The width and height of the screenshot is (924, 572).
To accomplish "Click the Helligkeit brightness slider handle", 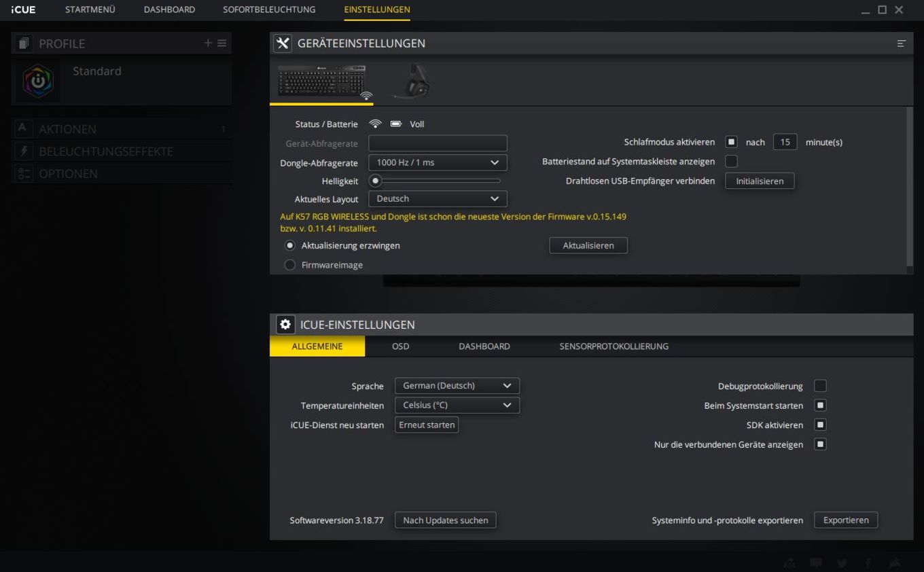I will [x=375, y=181].
